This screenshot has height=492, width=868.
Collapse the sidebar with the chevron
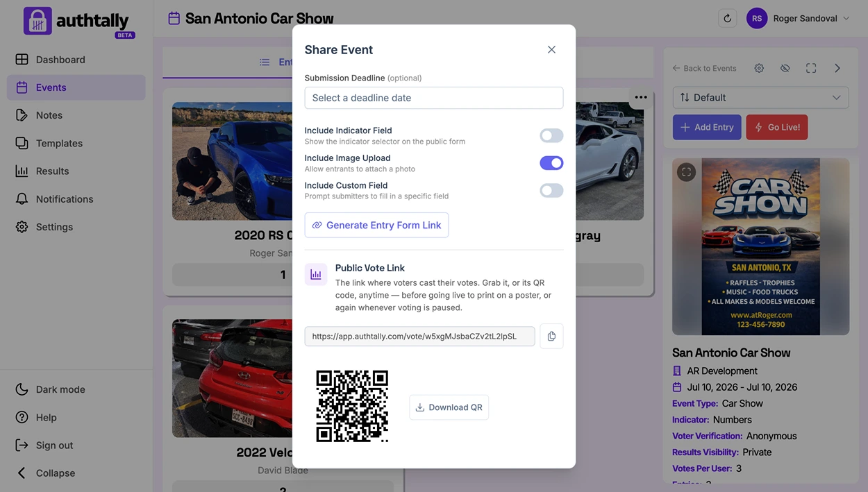coord(22,473)
